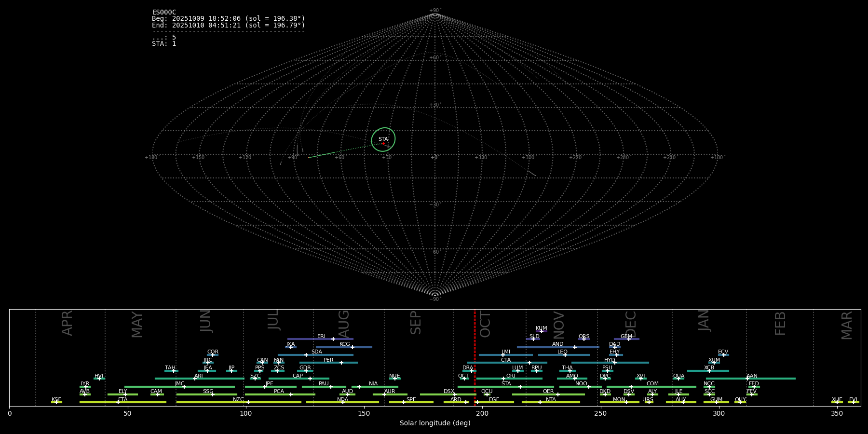Select the long AAN activity bar
The image size is (868, 434).
772,379
